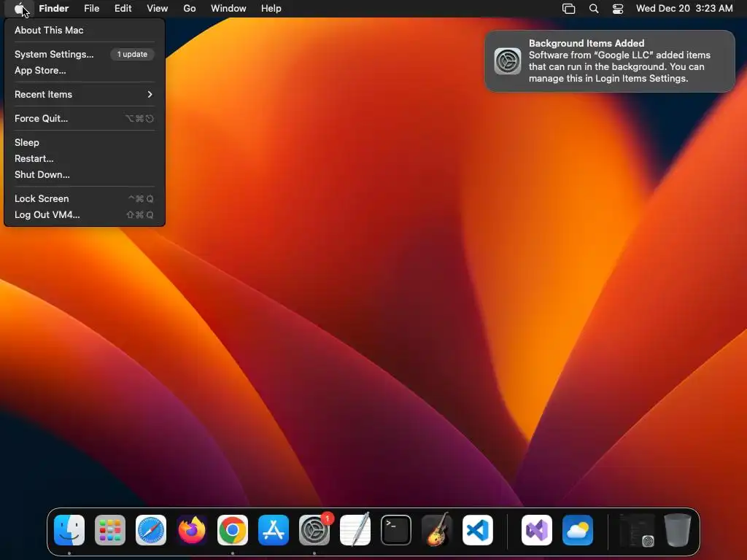Open the Trash in the Dock
The height and width of the screenshot is (560, 747).
tap(678, 530)
